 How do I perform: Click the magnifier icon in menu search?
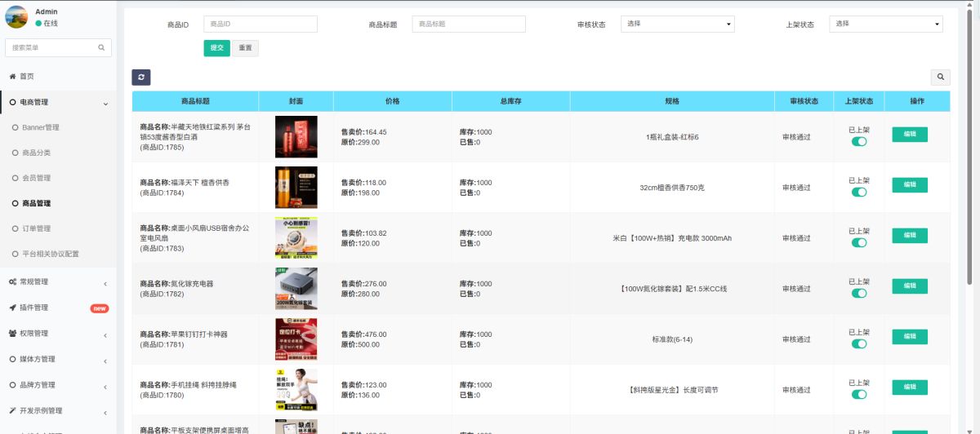click(x=102, y=48)
